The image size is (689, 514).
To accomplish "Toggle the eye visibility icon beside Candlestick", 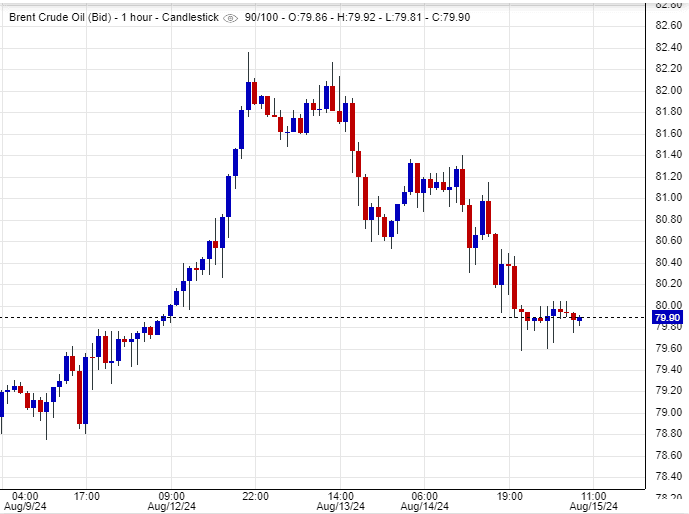I will tap(231, 18).
